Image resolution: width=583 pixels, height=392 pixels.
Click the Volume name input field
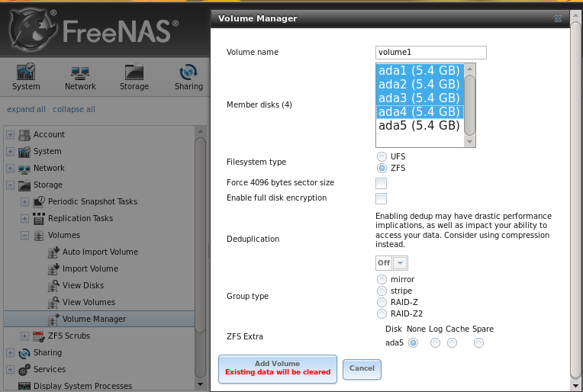[x=431, y=53]
